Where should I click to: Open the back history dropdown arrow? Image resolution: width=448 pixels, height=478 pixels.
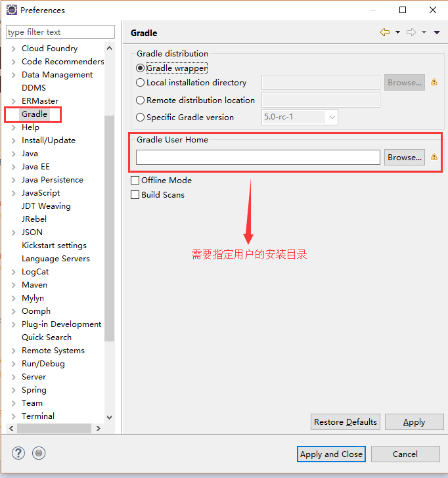(x=397, y=32)
